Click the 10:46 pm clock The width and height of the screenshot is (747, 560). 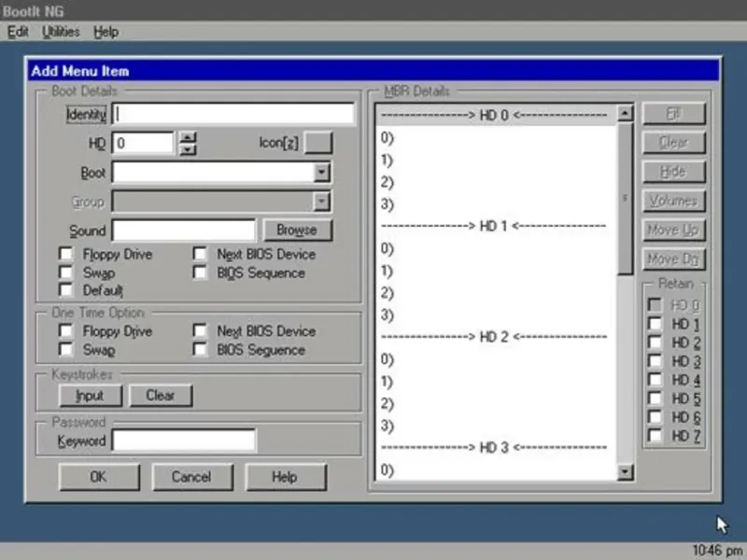(x=717, y=551)
